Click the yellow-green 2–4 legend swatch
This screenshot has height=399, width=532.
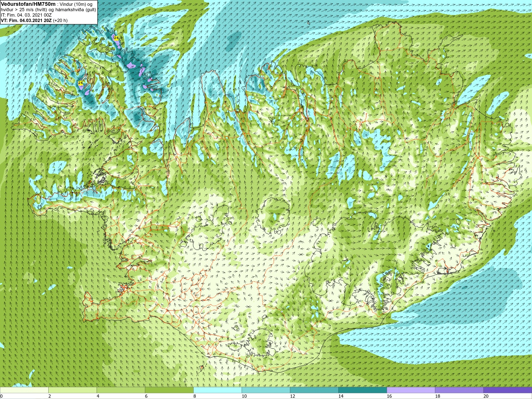click(72, 390)
